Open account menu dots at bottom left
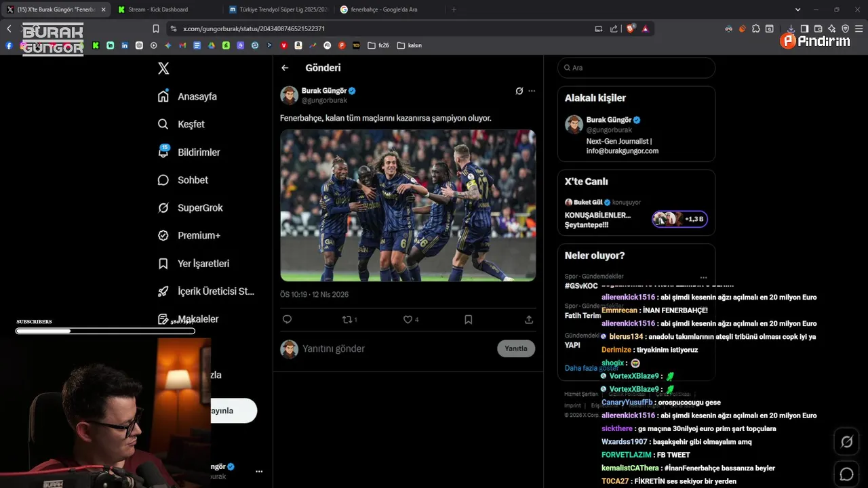Screen dimensions: 868x488 pos(258,471)
